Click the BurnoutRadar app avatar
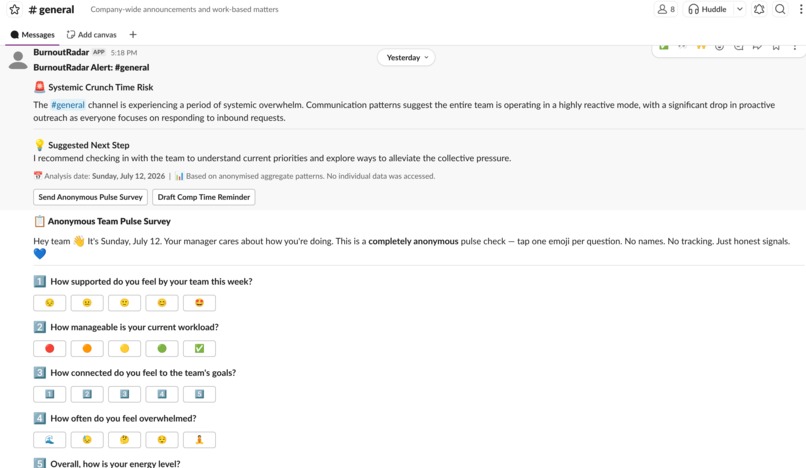This screenshot has width=806, height=468. [x=18, y=60]
